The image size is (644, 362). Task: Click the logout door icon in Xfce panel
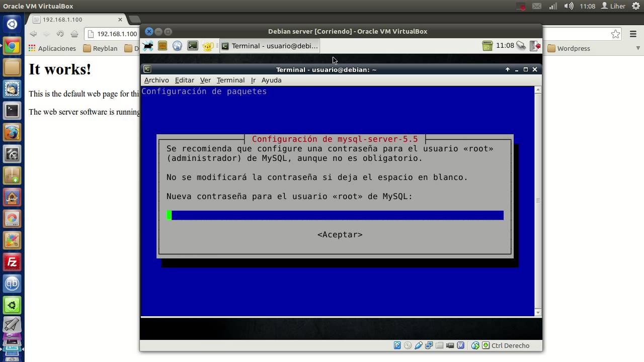[535, 46]
